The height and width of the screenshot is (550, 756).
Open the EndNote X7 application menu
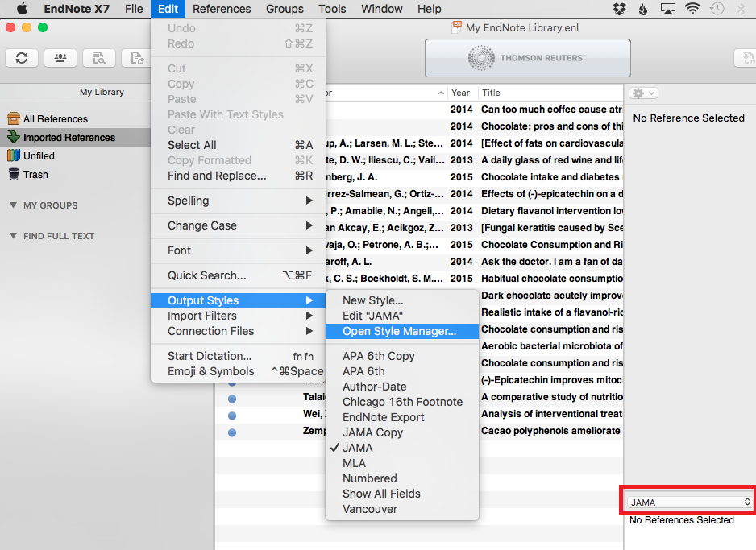point(77,9)
